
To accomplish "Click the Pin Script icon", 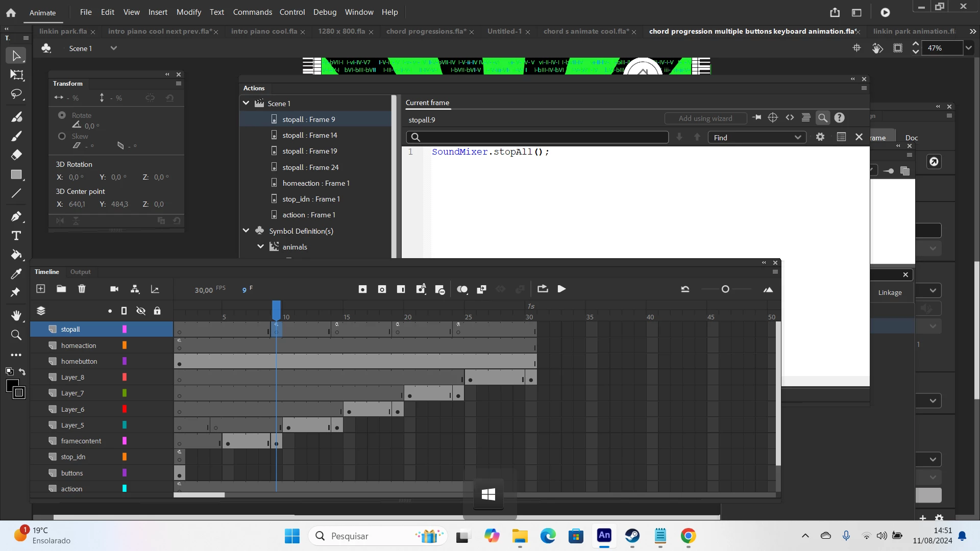I will click(757, 118).
